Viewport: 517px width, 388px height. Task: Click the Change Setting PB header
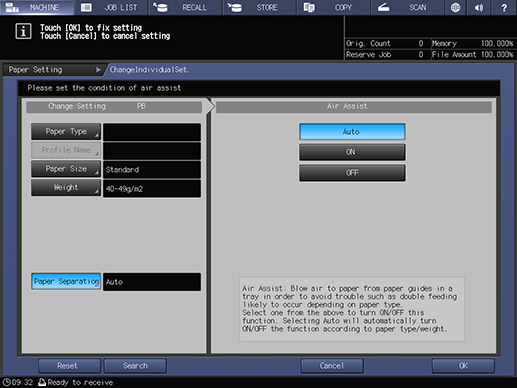(x=114, y=107)
